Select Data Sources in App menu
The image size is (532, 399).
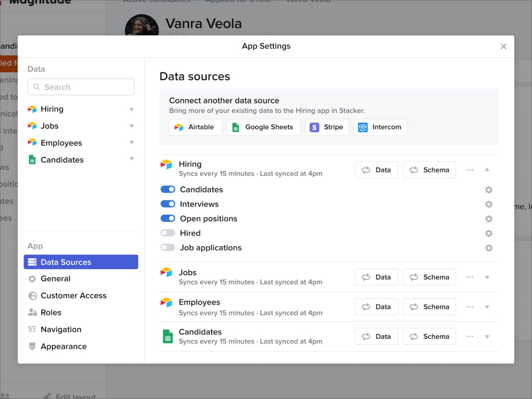(x=81, y=262)
